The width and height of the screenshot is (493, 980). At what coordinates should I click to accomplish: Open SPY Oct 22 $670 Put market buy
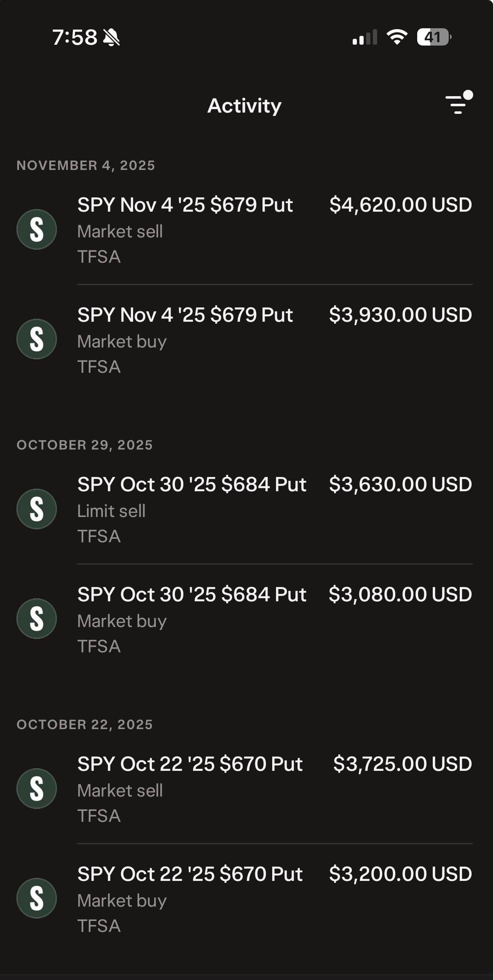pos(190,874)
